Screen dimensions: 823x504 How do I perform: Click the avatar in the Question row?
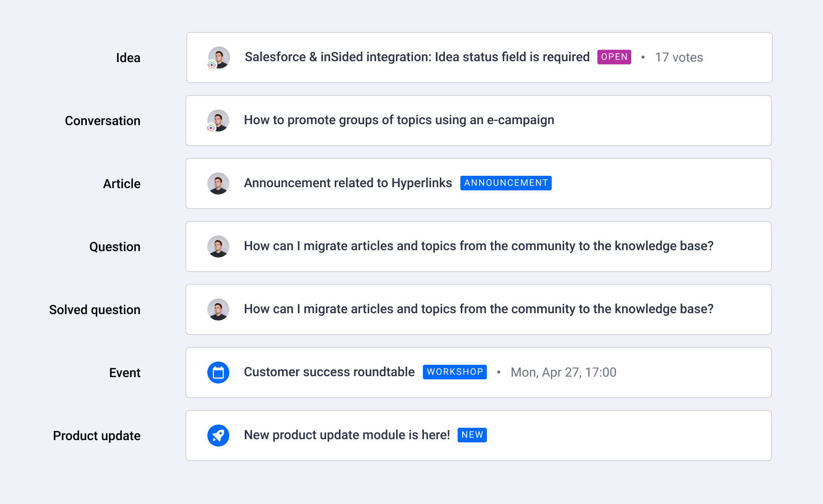[218, 247]
